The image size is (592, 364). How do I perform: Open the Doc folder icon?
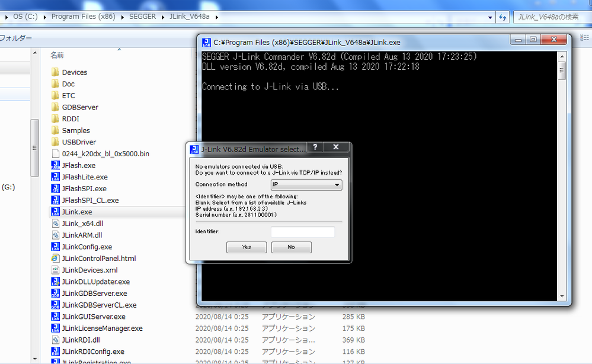point(55,83)
